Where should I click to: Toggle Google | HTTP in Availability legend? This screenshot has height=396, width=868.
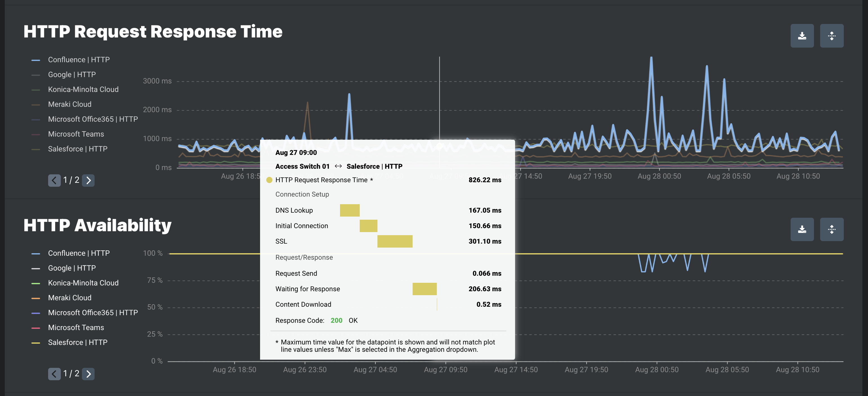coord(63,268)
